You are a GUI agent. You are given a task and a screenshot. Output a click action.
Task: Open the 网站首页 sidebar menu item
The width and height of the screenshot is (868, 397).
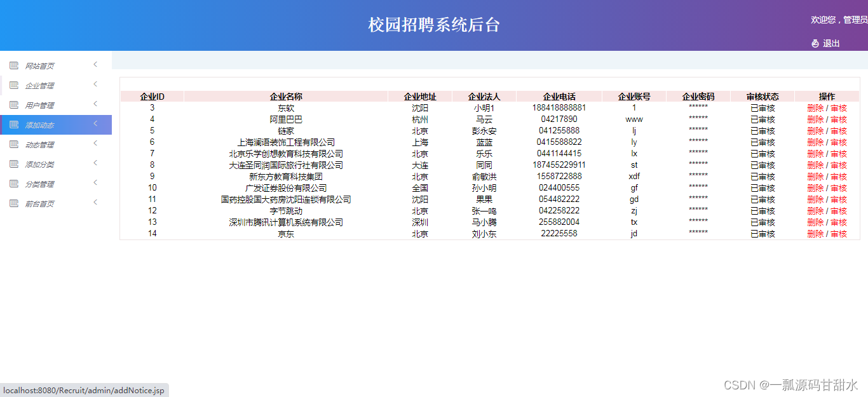(x=56, y=65)
